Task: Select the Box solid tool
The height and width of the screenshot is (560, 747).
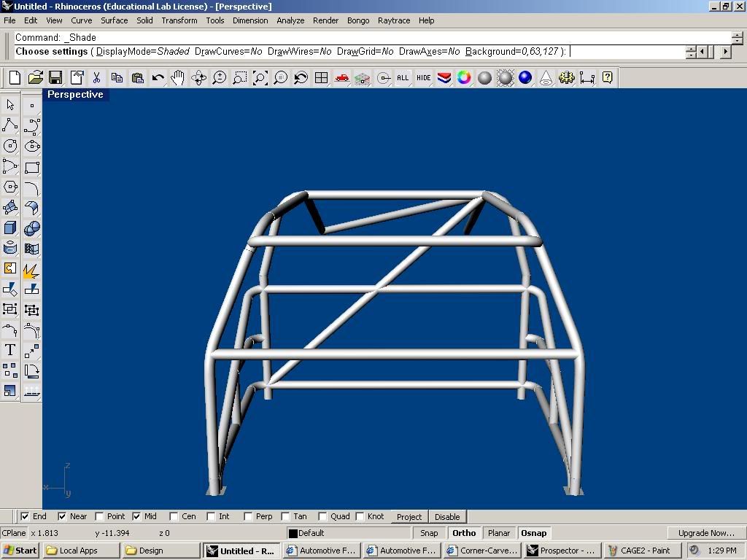Action: click(10, 228)
